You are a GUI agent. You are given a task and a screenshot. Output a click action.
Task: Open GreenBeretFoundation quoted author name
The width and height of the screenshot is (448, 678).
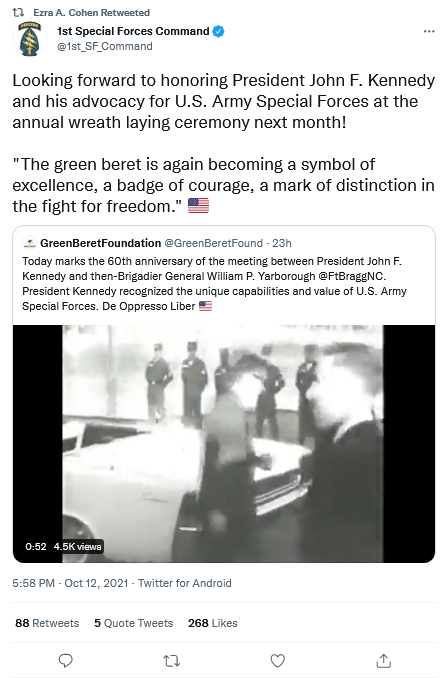coord(100,243)
